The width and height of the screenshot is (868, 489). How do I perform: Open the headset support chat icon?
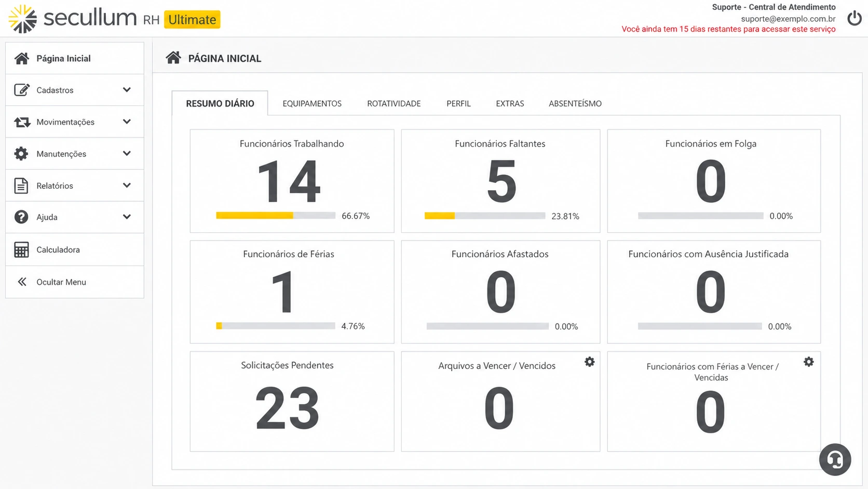pyautogui.click(x=835, y=459)
